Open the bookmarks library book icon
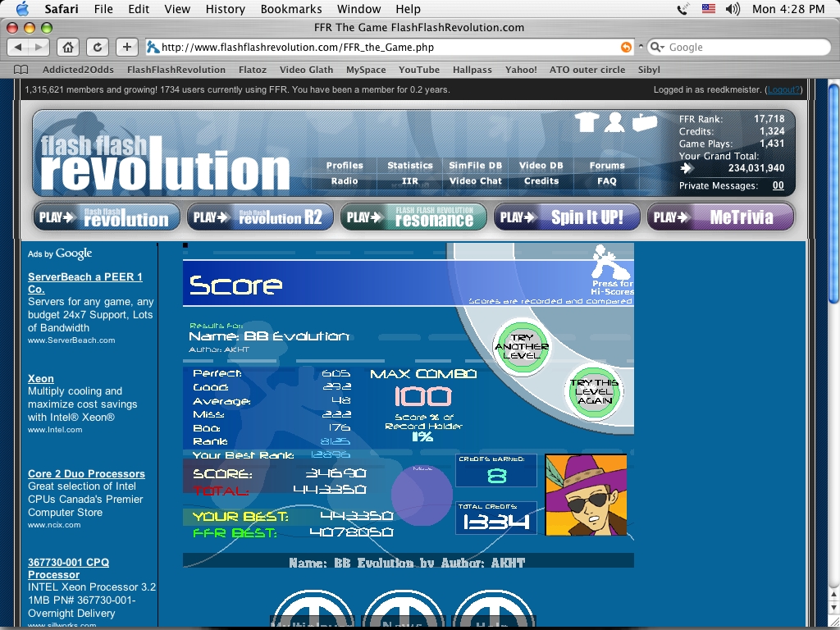Screen dimensions: 840x630 click(x=21, y=70)
